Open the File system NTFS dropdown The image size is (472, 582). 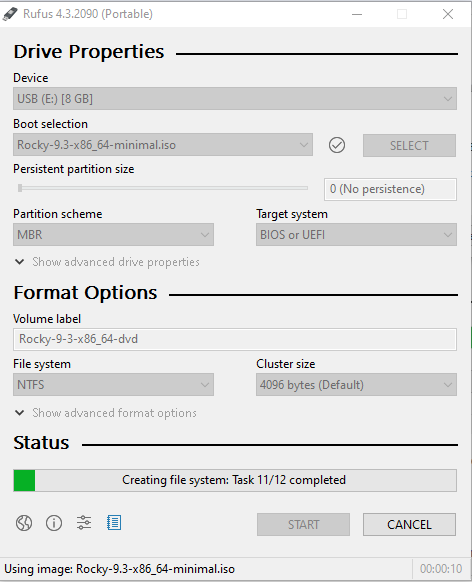pos(113,385)
